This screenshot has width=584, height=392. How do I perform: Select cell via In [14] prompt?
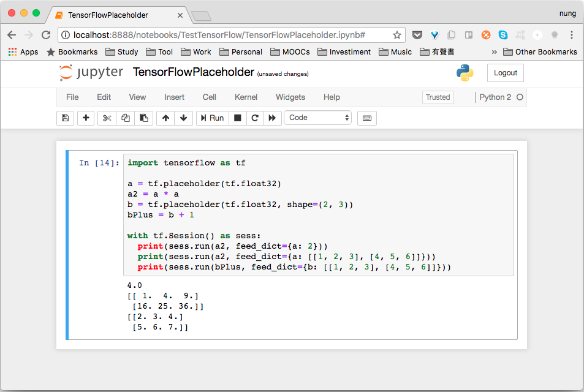[99, 163]
